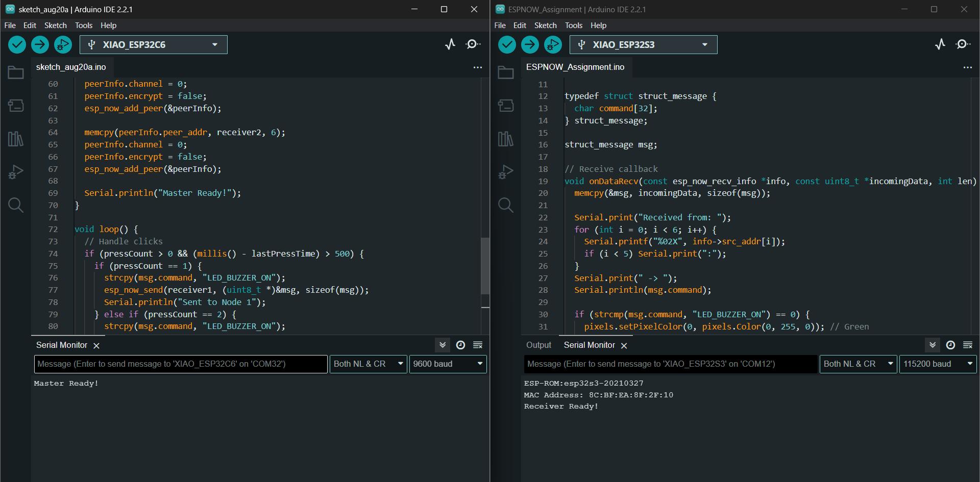Image resolution: width=980 pixels, height=482 pixels.
Task: Click line number 72 in sketch_aug20a gutter
Action: point(53,230)
